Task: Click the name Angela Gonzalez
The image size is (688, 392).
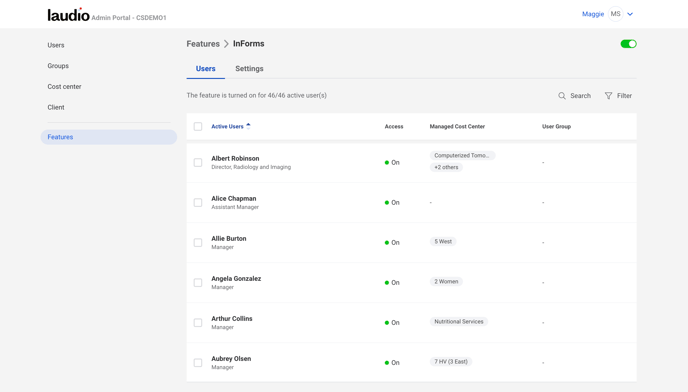Action: point(236,278)
